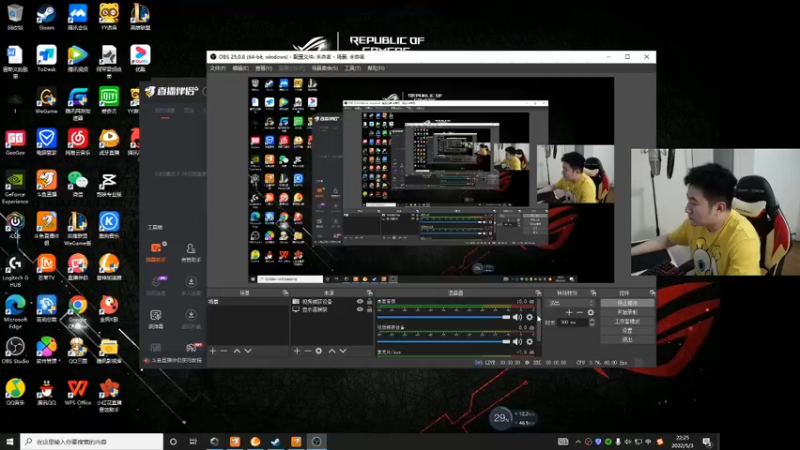The width and height of the screenshot is (800, 450).
Task: Add a new source with plus icon
Action: [x=297, y=351]
